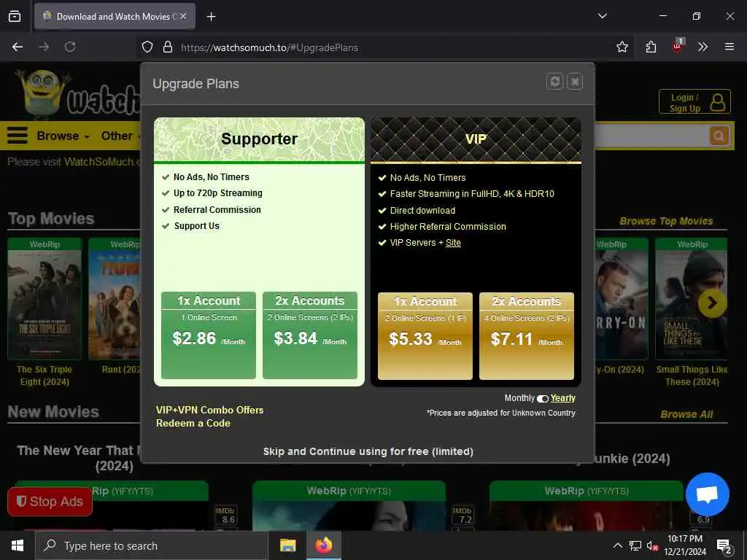
Task: Click the Small Things Like These title
Action: pyautogui.click(x=692, y=376)
